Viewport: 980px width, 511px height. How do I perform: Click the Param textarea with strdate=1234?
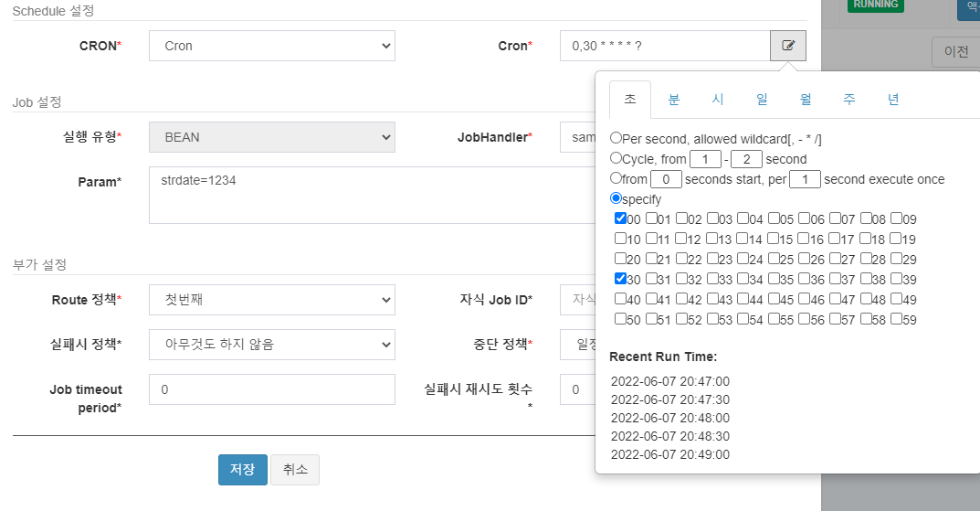373,195
